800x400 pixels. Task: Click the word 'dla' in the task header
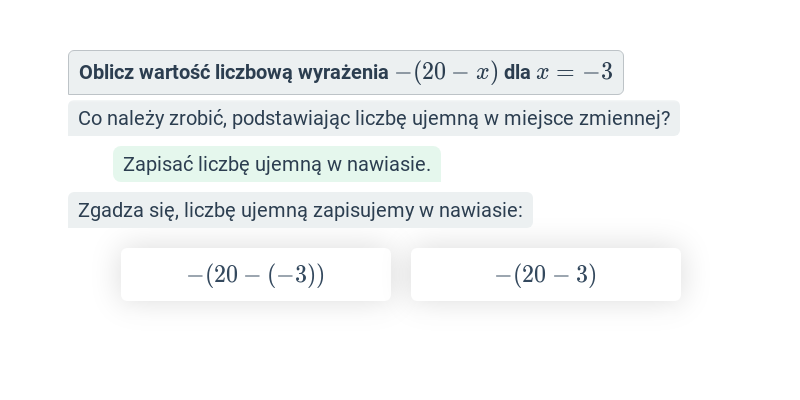coord(517,72)
